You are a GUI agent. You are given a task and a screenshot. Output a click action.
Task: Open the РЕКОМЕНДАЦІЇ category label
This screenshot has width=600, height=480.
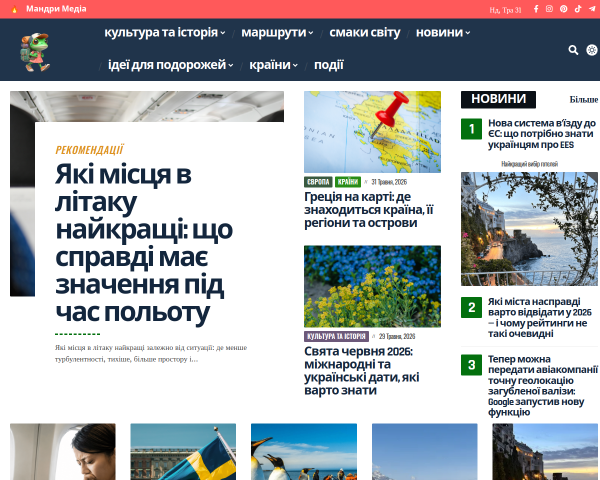90,150
